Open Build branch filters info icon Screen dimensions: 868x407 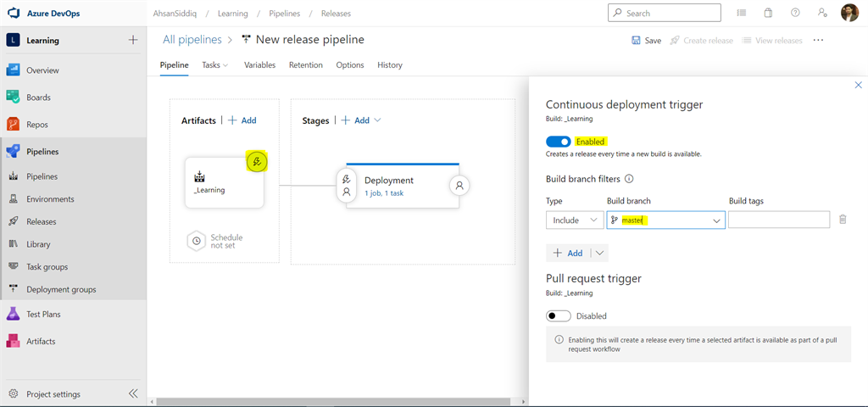(629, 179)
